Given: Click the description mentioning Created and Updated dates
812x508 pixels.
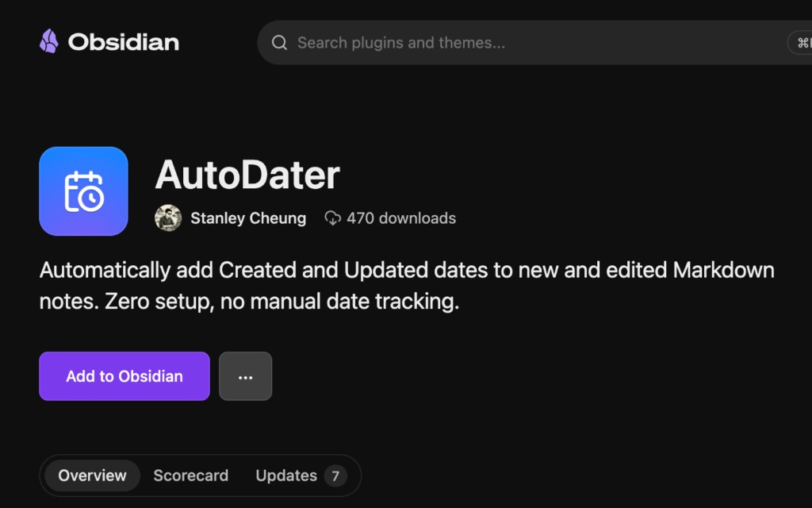Looking at the screenshot, I should (407, 285).
